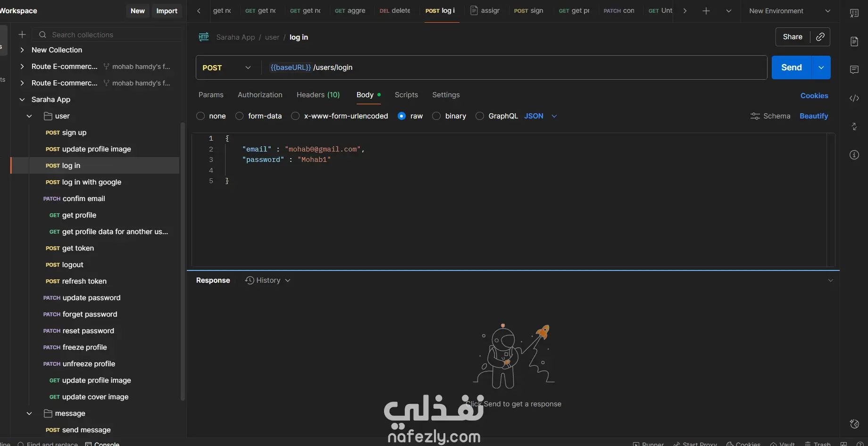868x446 pixels.
Task: Click the collections sidebar scrollbar
Action: pyautogui.click(x=183, y=261)
